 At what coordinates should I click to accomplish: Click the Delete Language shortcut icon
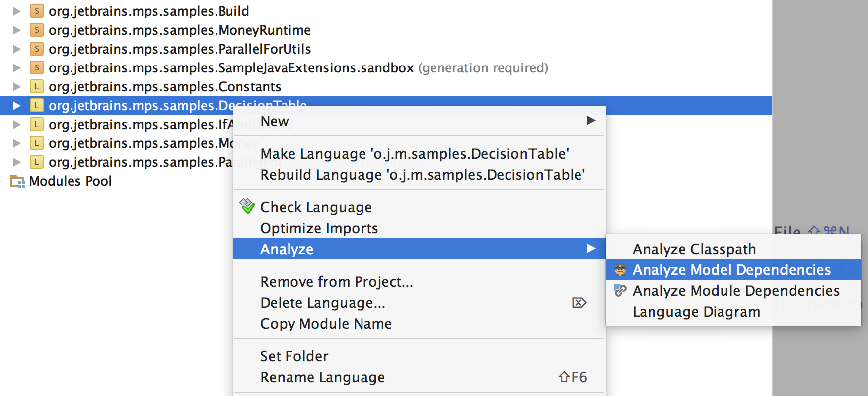579,303
